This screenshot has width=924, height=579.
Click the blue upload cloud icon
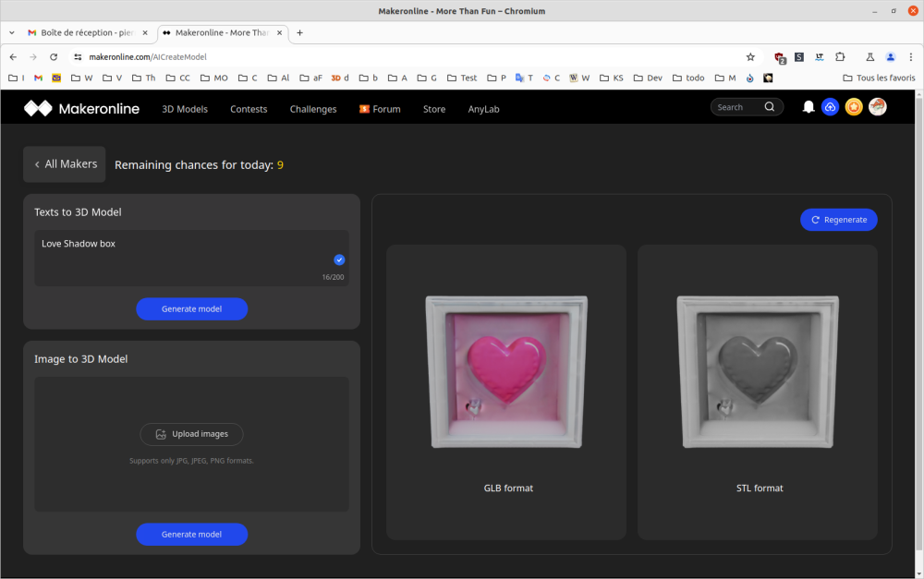[830, 106]
